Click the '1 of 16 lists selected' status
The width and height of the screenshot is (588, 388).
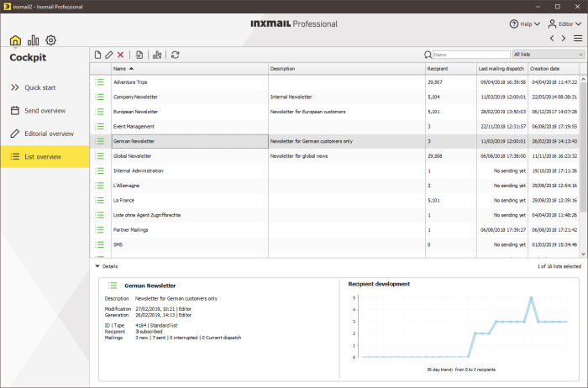559,266
